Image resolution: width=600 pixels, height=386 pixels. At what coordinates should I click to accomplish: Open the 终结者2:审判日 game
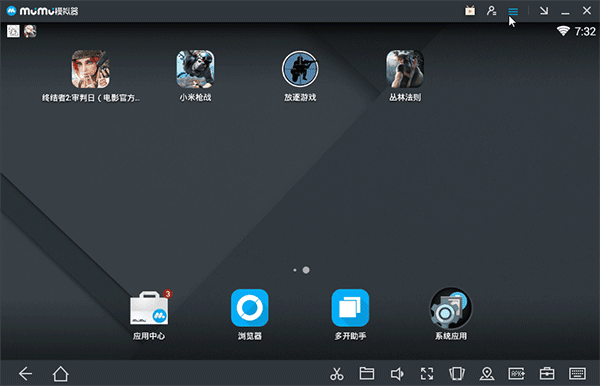click(91, 70)
